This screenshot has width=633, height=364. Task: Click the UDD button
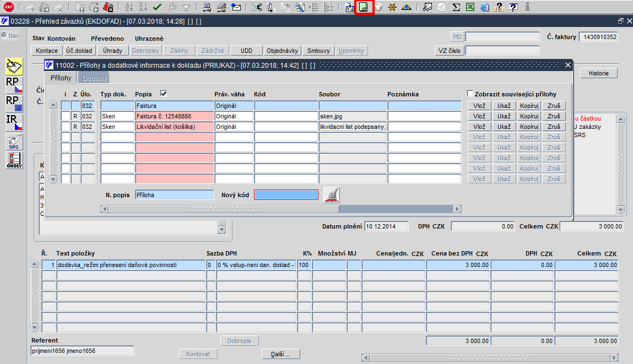247,51
